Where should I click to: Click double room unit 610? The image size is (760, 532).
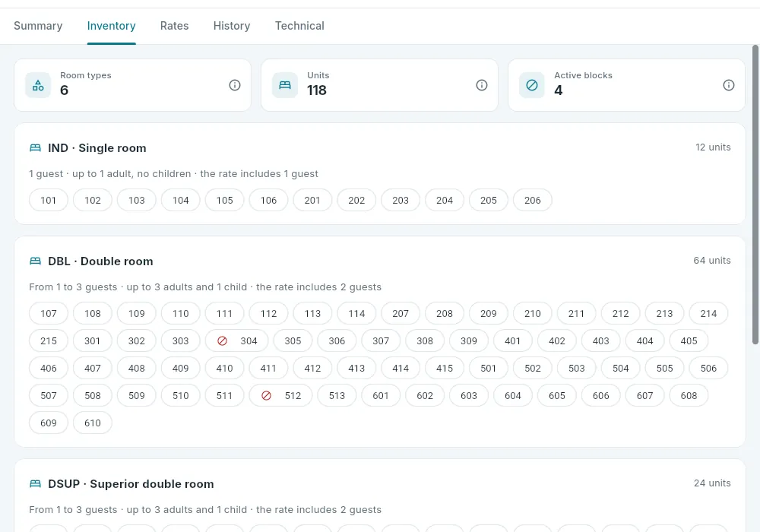[x=93, y=423]
